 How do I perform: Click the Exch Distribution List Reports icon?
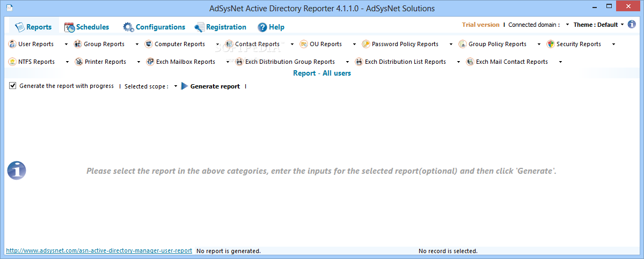(359, 62)
